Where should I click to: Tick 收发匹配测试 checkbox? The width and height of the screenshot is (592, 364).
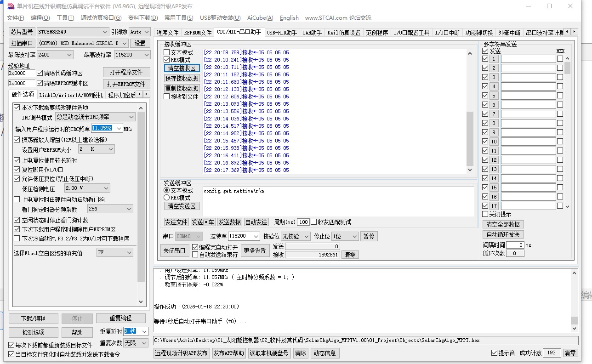[314, 222]
